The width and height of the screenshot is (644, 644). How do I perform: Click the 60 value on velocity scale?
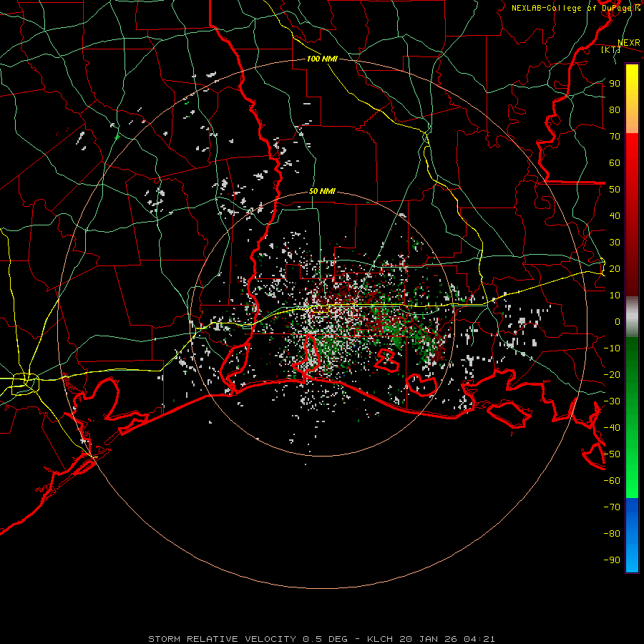coord(615,163)
